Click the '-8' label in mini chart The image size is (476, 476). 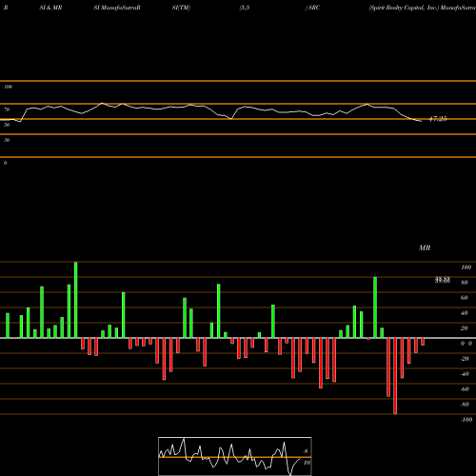306,451
